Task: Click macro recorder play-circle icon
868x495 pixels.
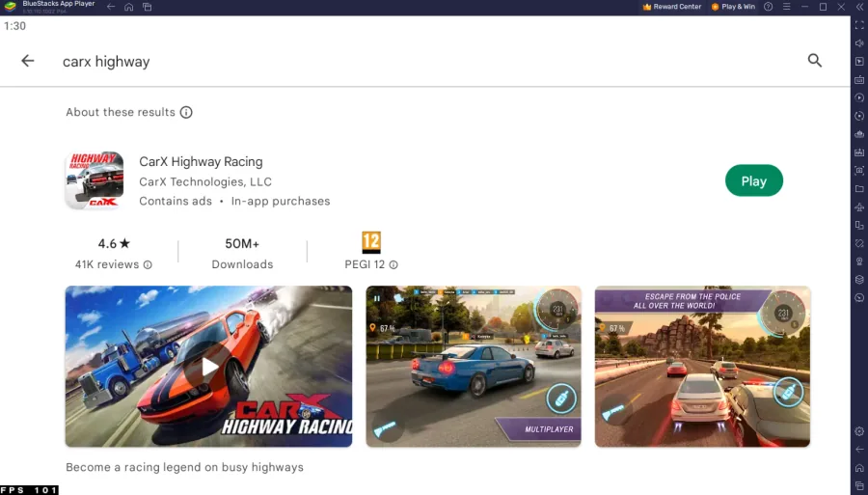Action: (859, 97)
